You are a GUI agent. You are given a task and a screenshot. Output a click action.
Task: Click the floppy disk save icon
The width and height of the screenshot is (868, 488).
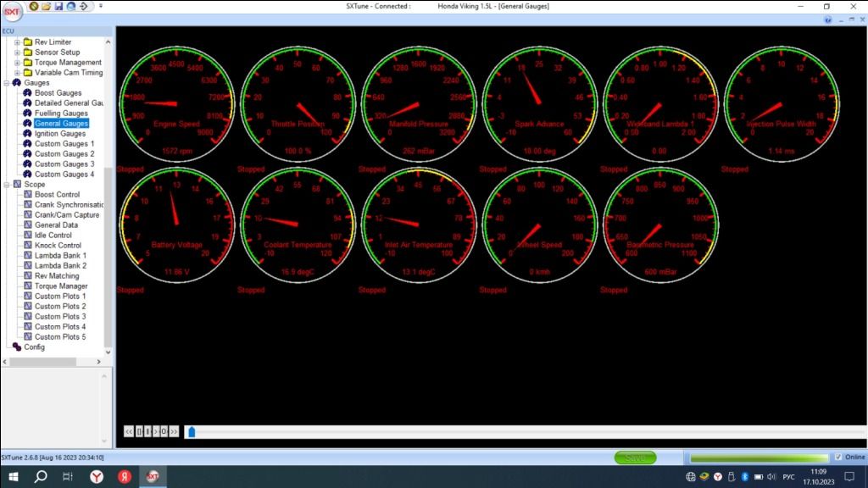click(x=58, y=6)
